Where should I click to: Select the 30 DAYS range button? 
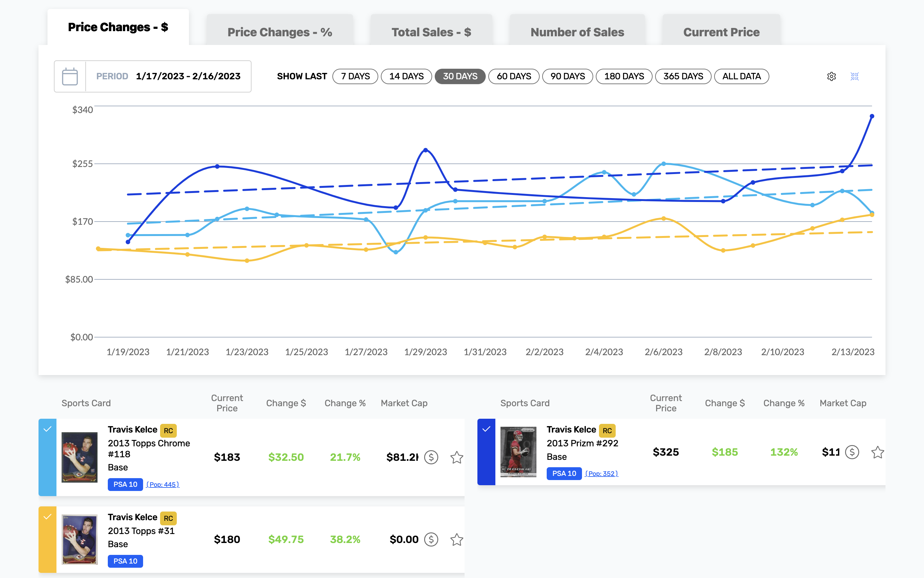pyautogui.click(x=460, y=76)
